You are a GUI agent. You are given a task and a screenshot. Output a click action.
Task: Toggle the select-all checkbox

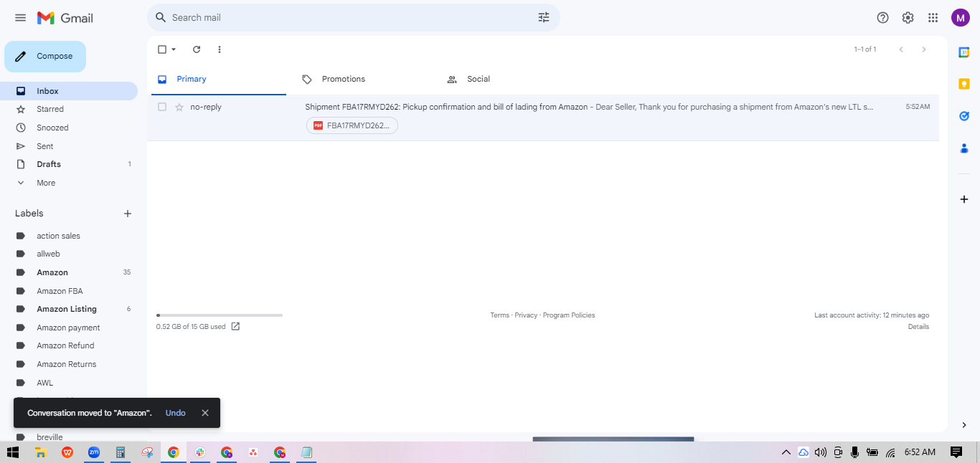click(162, 49)
